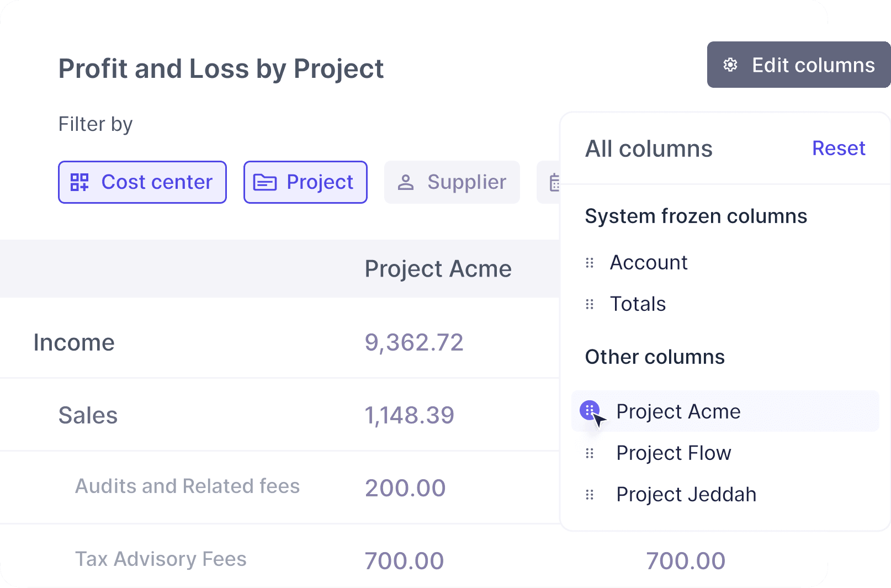Select the grid icon in Cost center filter

click(81, 182)
